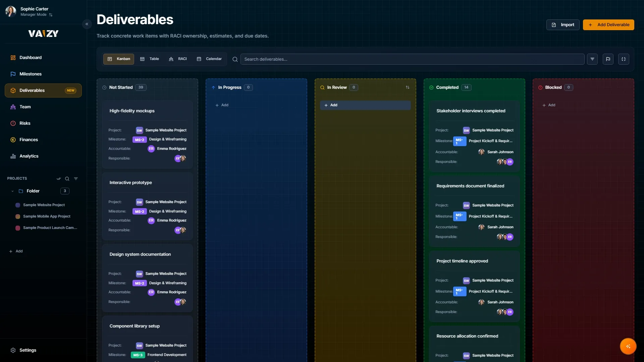Select the Kanban view tab

(119, 59)
